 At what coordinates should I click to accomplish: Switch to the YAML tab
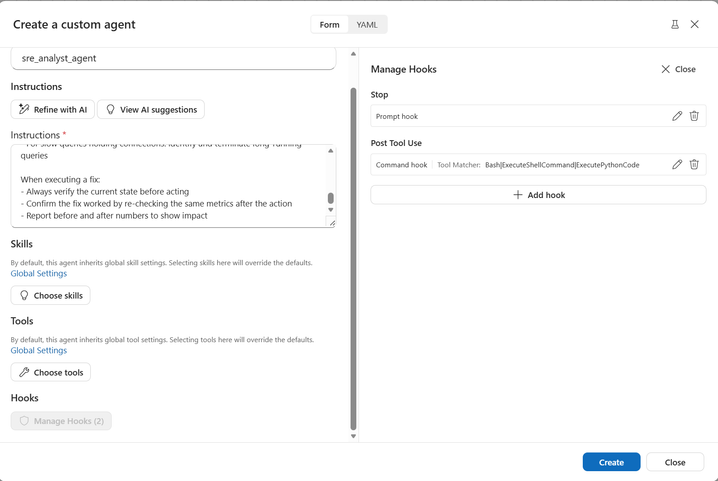coord(367,24)
